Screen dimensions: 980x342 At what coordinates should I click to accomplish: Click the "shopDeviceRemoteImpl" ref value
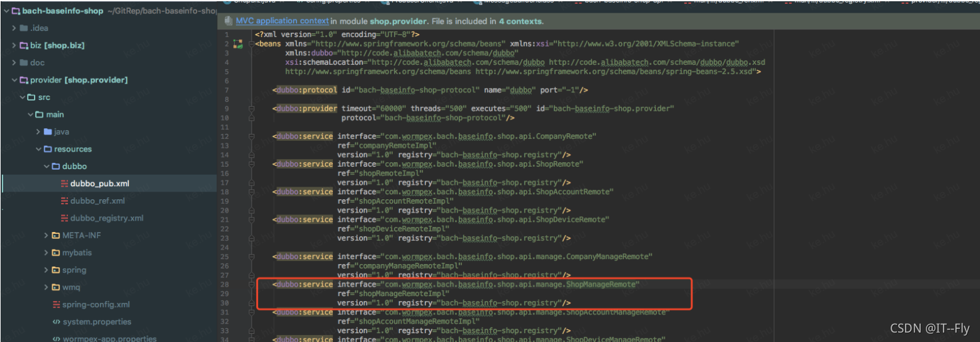pos(402,229)
